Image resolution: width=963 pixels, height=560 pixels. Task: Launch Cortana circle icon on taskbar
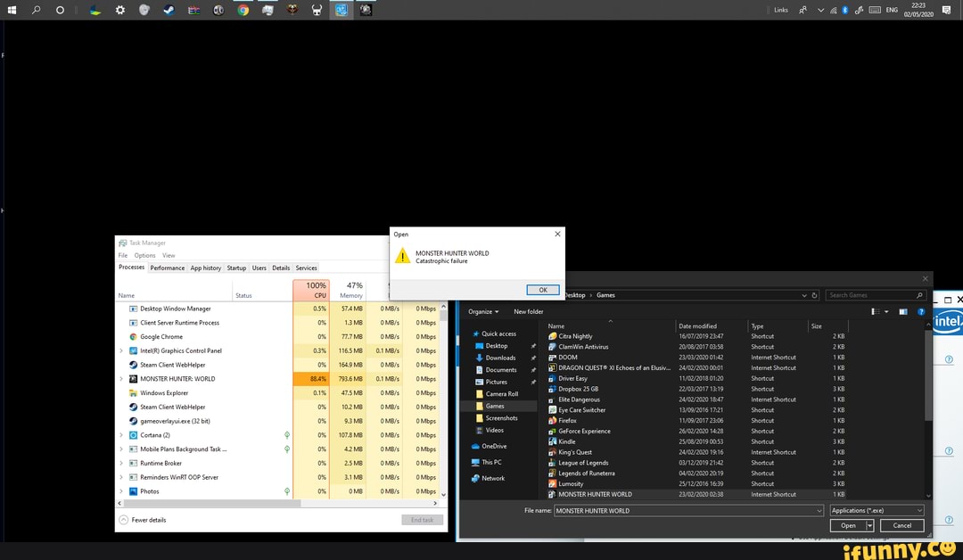(60, 10)
